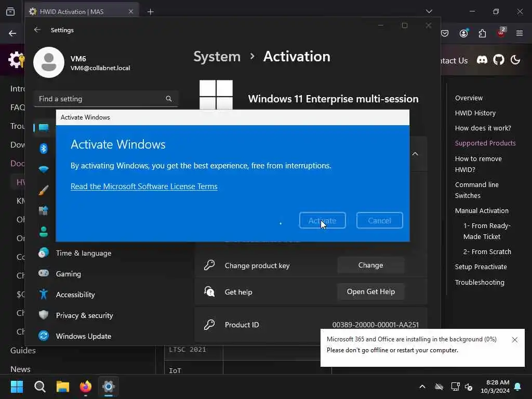Open Apps sidebar icon
Image resolution: width=532 pixels, height=399 pixels.
tap(44, 211)
